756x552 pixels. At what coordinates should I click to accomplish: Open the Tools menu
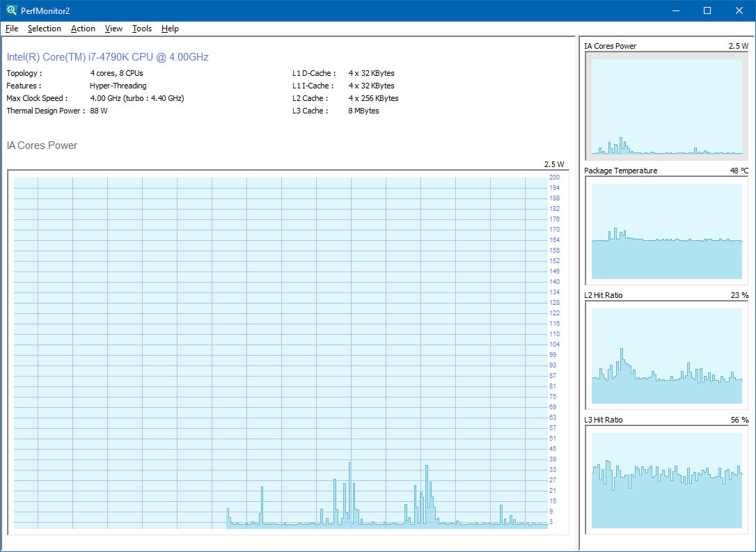[142, 29]
